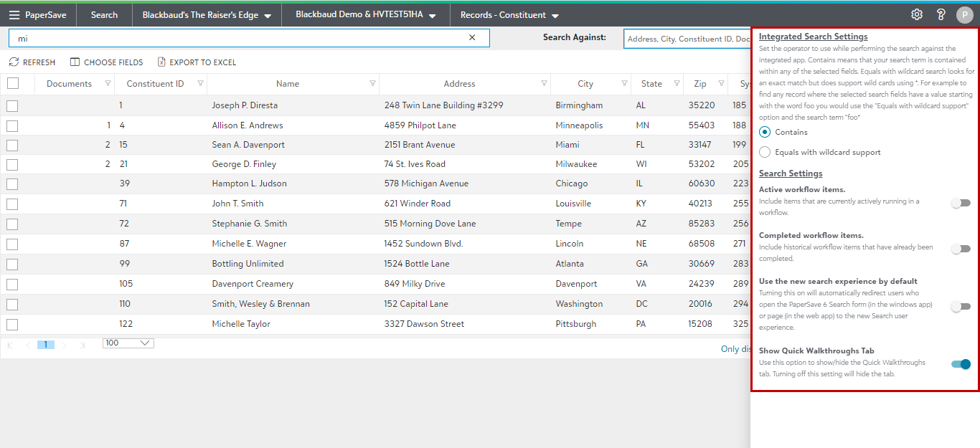Click the Name column filter icon
The height and width of the screenshot is (448, 980).
click(x=372, y=84)
